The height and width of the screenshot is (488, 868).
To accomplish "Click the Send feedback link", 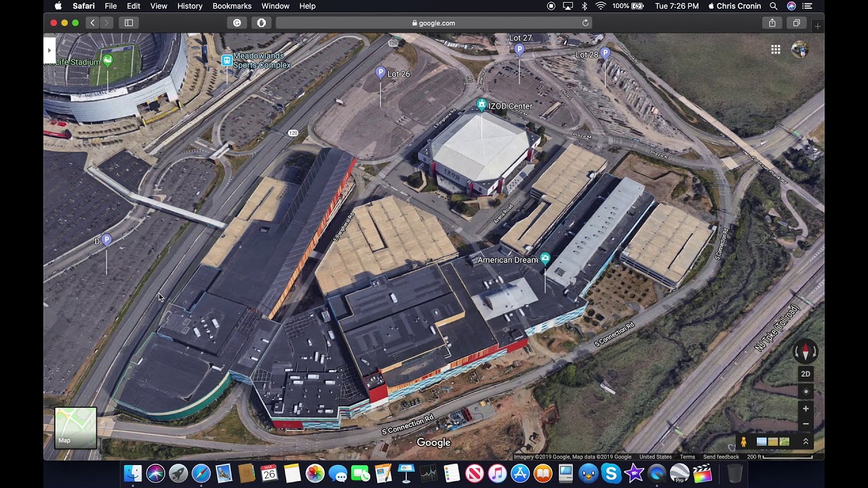I will (721, 457).
